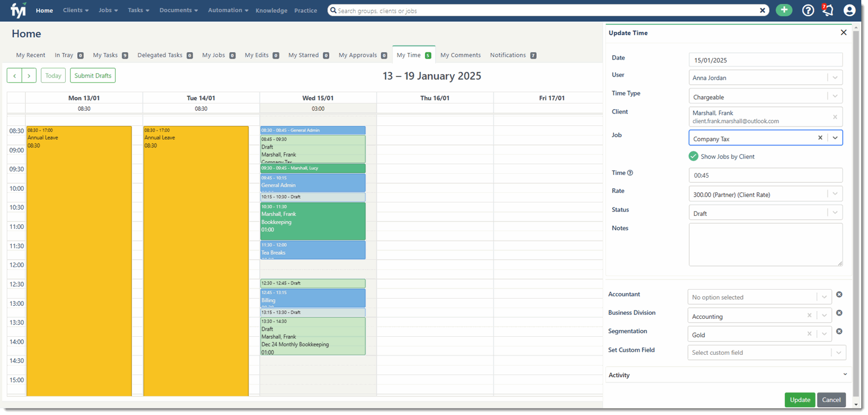
Task: Go to Practice in the top bar
Action: 305,11
